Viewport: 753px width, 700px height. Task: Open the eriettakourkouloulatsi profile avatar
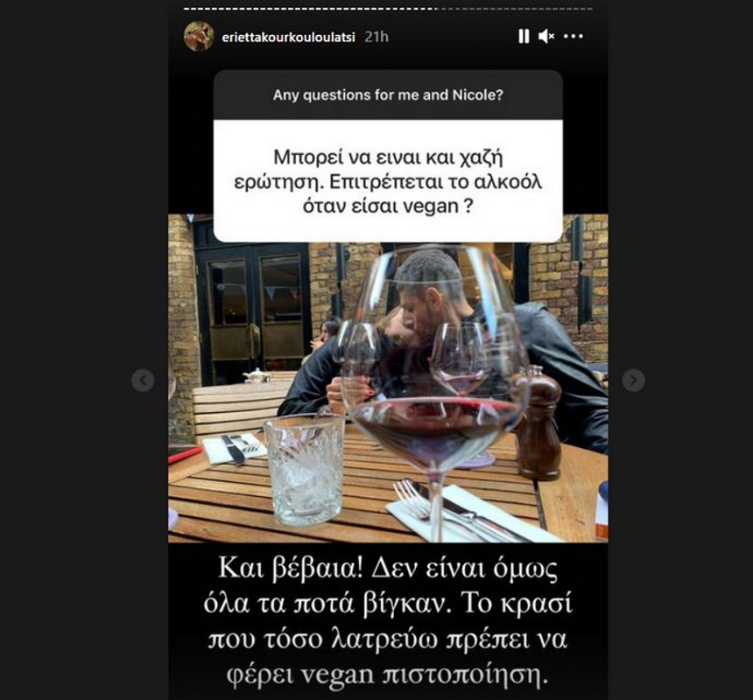(x=199, y=37)
